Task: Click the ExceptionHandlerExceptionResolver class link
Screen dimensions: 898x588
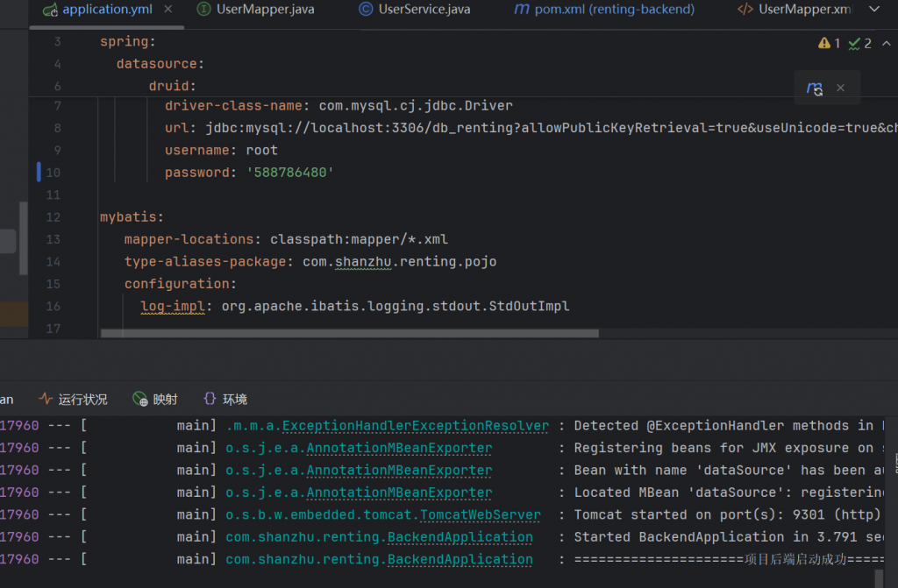Action: 415,426
